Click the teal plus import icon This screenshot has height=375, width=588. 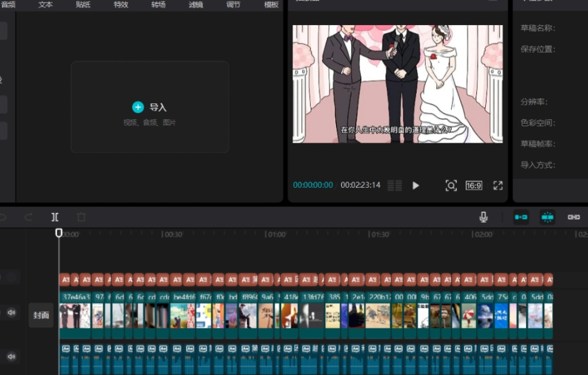pyautogui.click(x=138, y=107)
